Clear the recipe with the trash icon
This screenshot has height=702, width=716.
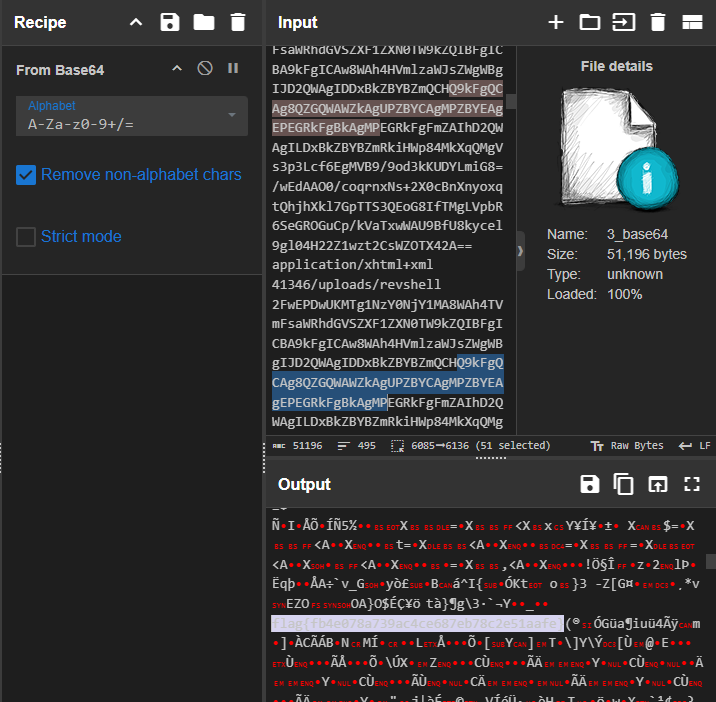(x=238, y=22)
